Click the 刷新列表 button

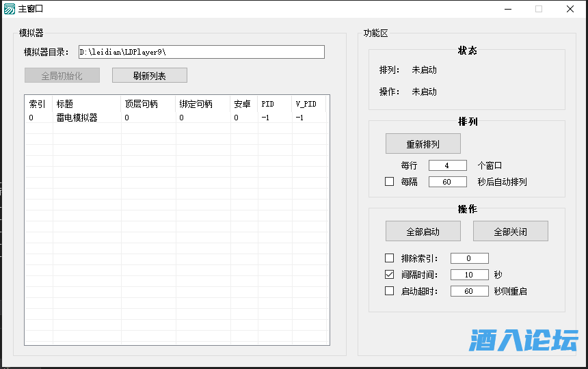click(149, 76)
